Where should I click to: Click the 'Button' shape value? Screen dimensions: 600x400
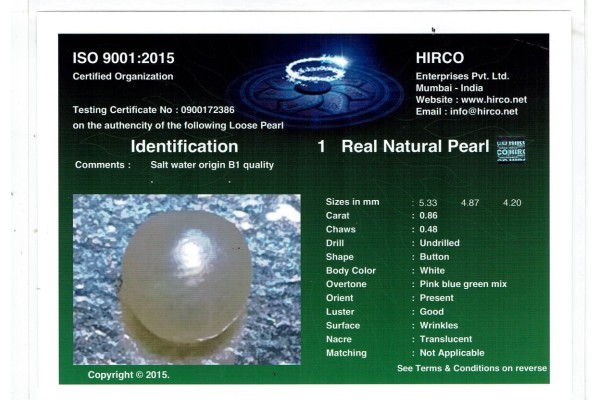[434, 257]
